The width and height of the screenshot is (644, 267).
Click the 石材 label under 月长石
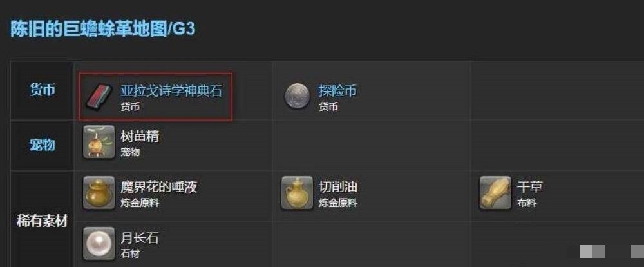coord(130,254)
